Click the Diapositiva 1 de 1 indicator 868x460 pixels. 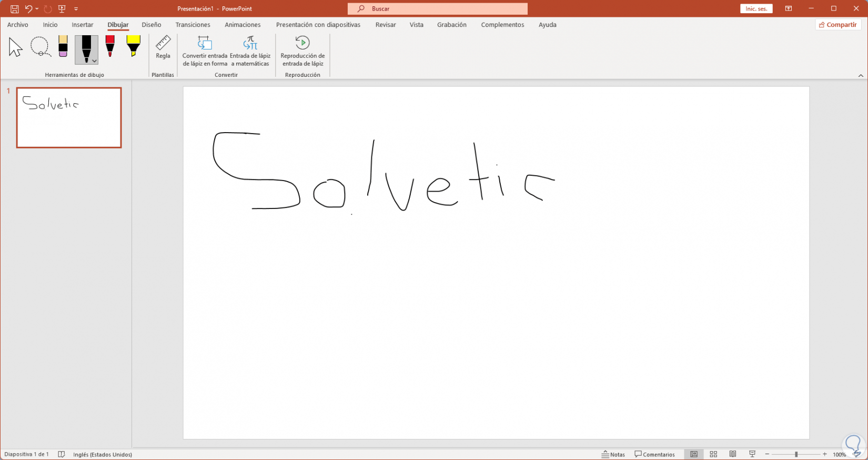point(27,454)
